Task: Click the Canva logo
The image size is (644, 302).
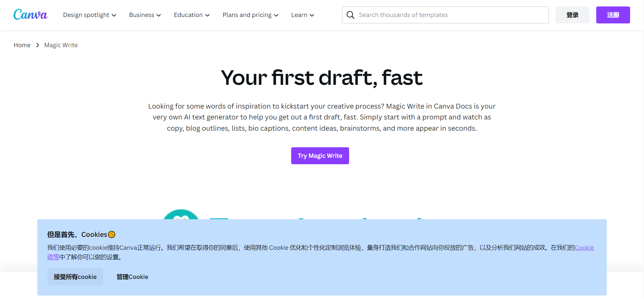Action: point(30,15)
